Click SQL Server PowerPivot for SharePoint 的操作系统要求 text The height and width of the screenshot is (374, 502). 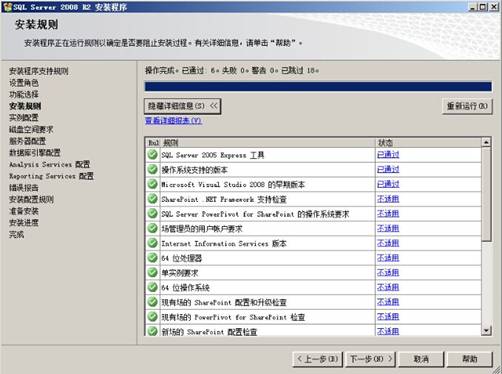[x=255, y=214]
